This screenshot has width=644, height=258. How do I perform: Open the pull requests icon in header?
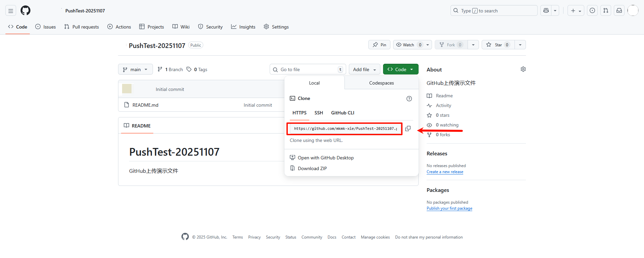click(x=606, y=11)
